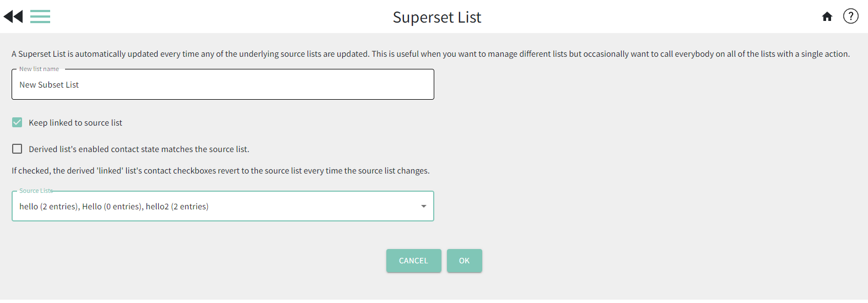This screenshot has height=303, width=868.
Task: Click the 'New Subset List' text in name box
Action: tap(49, 85)
